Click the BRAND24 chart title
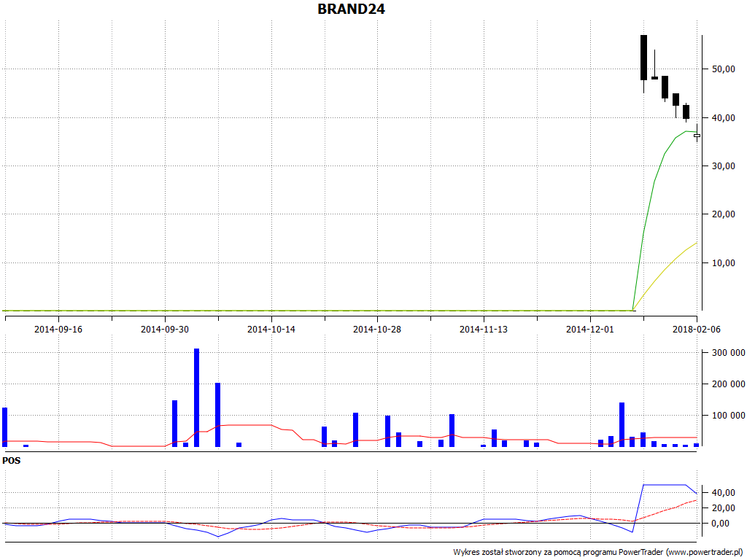 click(x=351, y=9)
